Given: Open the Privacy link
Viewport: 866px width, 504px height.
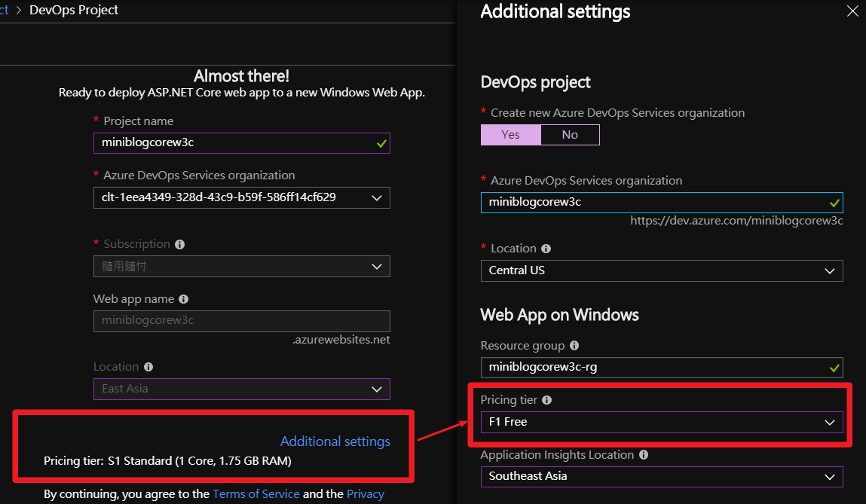Looking at the screenshot, I should (x=366, y=494).
